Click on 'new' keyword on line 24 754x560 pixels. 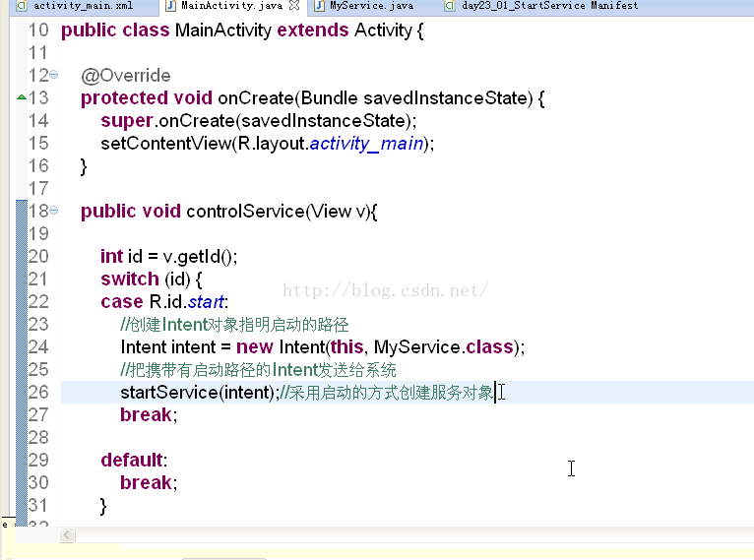click(x=254, y=347)
